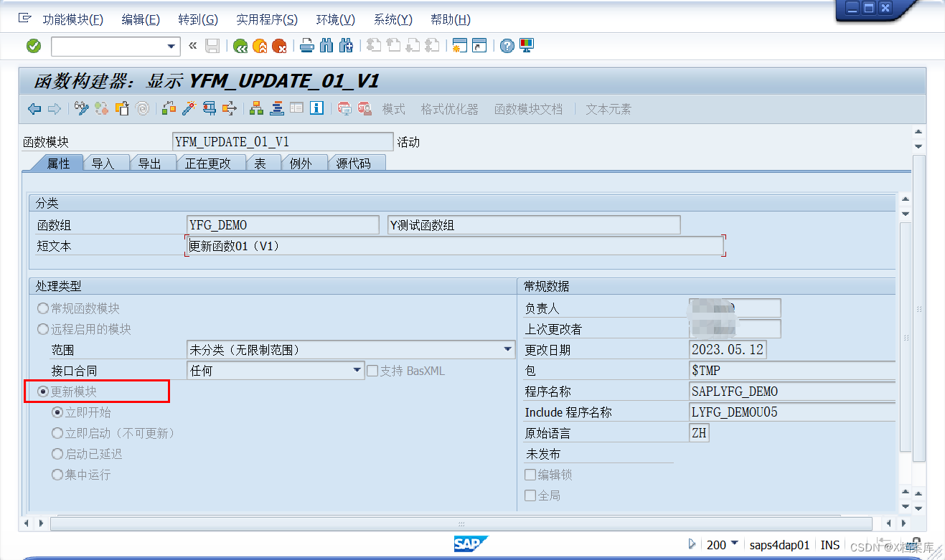945x560 pixels.
Task: Click the Create Shortcut icon
Action: (479, 46)
